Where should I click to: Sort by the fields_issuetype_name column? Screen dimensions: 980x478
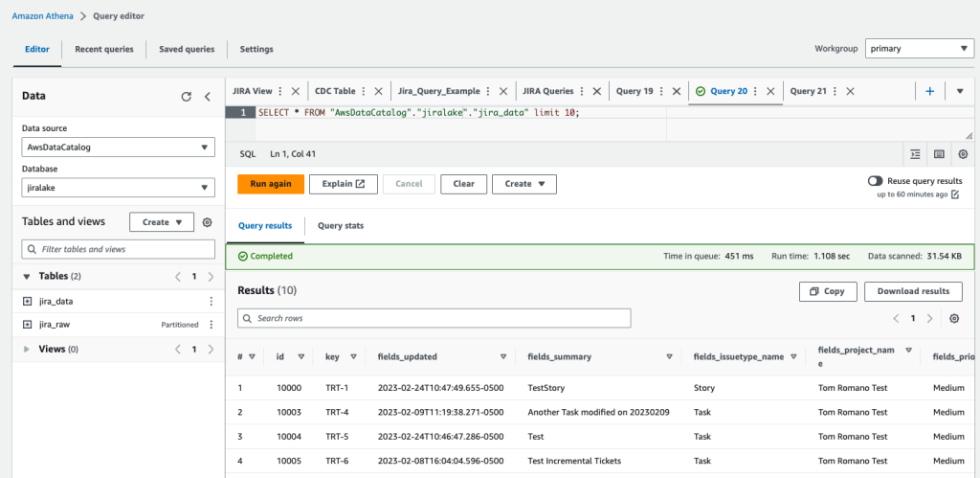tap(793, 356)
